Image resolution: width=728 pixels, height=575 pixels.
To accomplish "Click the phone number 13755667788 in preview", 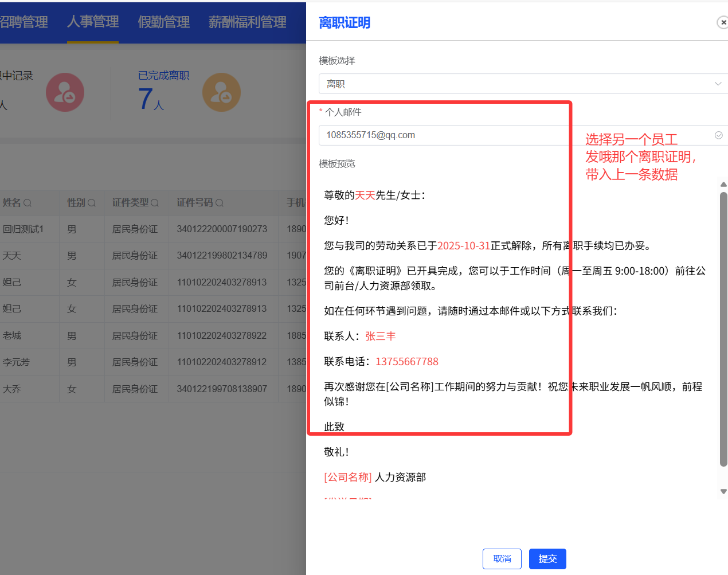I will tap(407, 362).
